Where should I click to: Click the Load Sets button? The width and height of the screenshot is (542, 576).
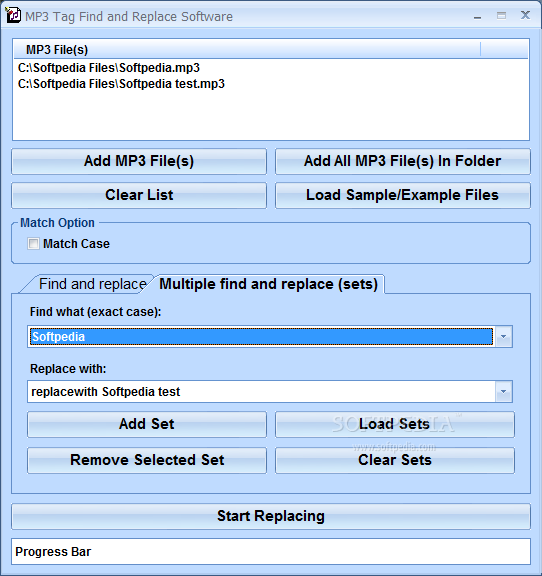[395, 424]
